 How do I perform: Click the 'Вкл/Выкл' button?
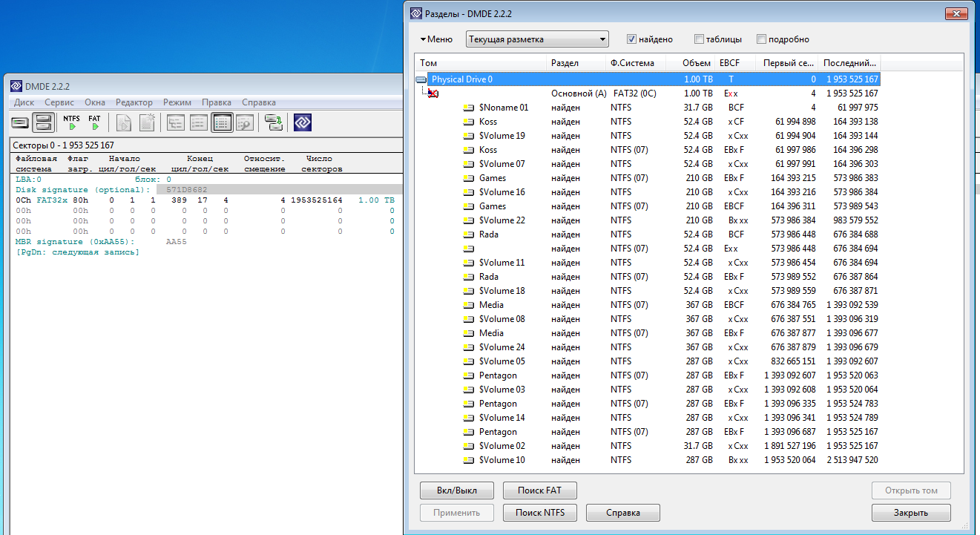pos(457,490)
